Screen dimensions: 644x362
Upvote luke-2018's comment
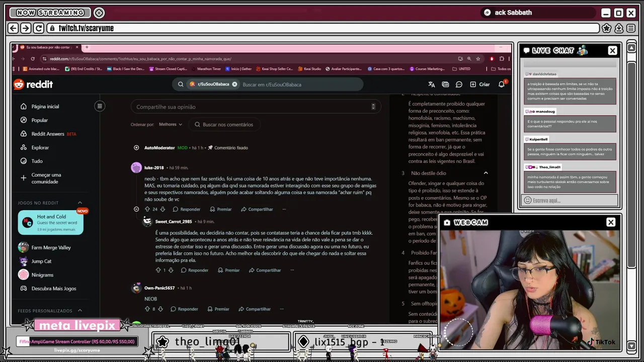tap(147, 209)
